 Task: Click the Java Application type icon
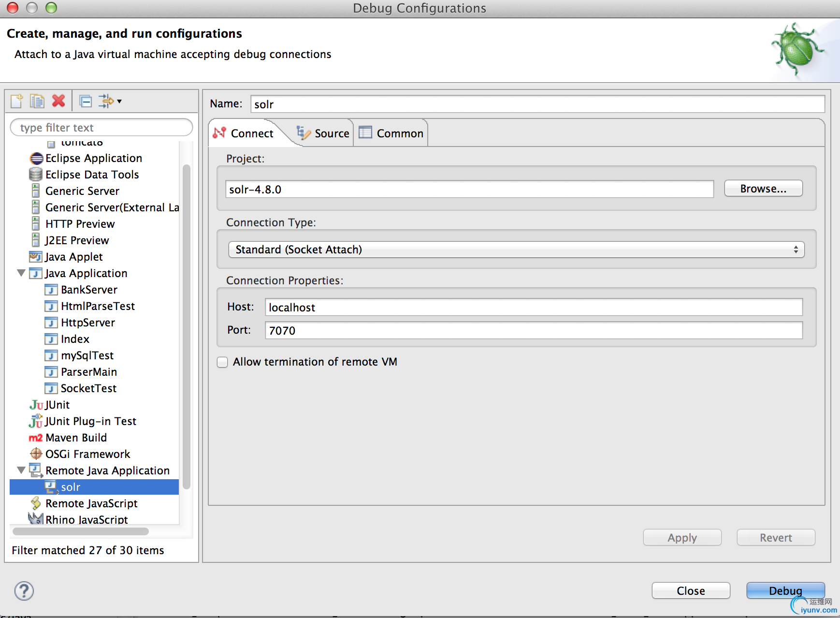click(x=36, y=273)
